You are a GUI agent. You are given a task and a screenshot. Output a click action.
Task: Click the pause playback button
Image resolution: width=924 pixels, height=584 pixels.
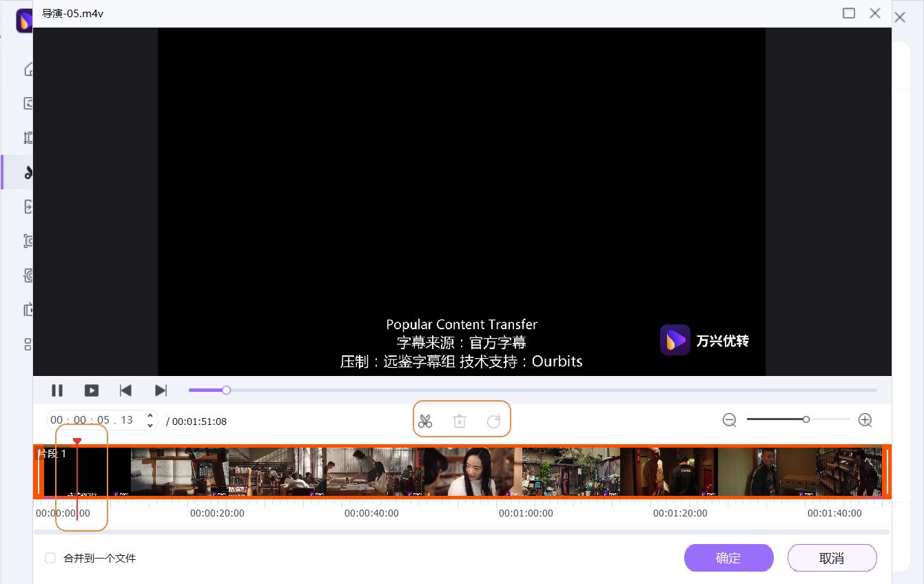[58, 390]
